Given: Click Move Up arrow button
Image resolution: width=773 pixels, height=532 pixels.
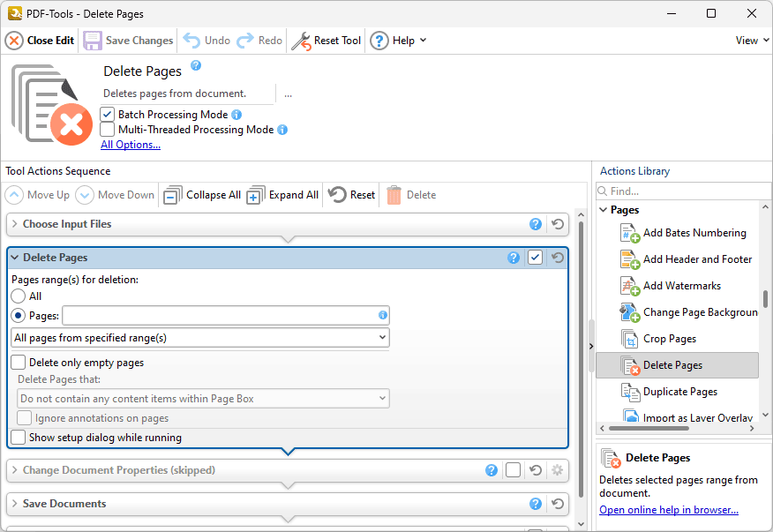Looking at the screenshot, I should coord(37,195).
